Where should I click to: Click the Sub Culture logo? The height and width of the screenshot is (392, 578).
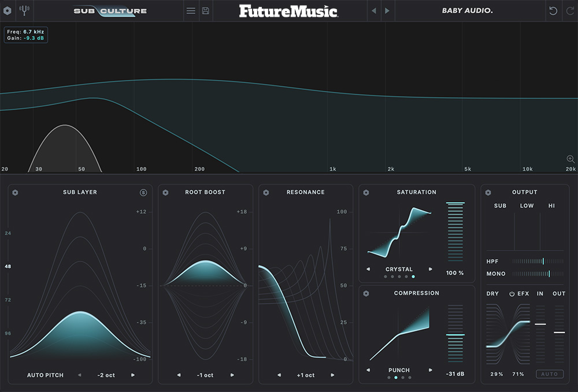coord(110,11)
